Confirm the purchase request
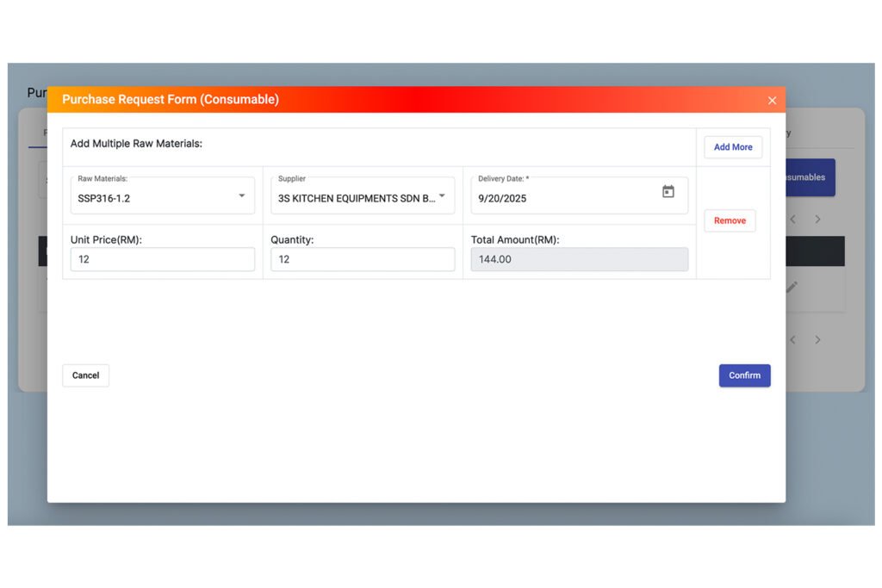This screenshot has width=882, height=588. click(x=744, y=375)
